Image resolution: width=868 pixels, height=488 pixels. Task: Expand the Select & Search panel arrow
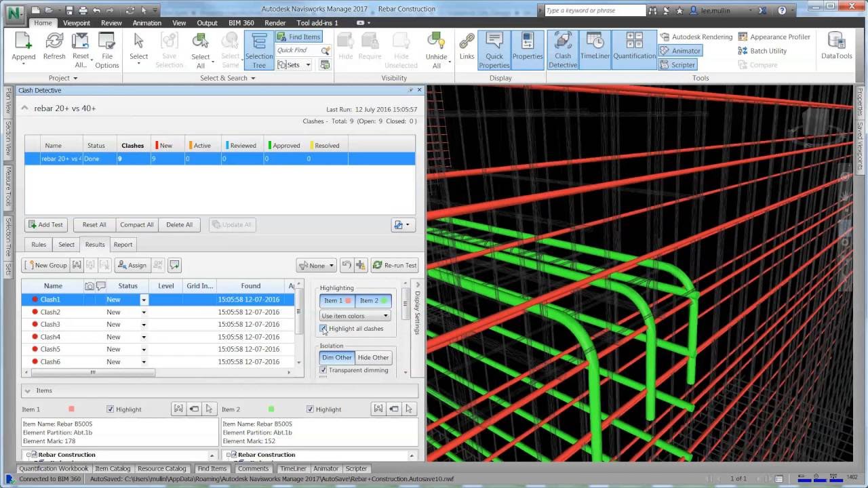coord(253,78)
